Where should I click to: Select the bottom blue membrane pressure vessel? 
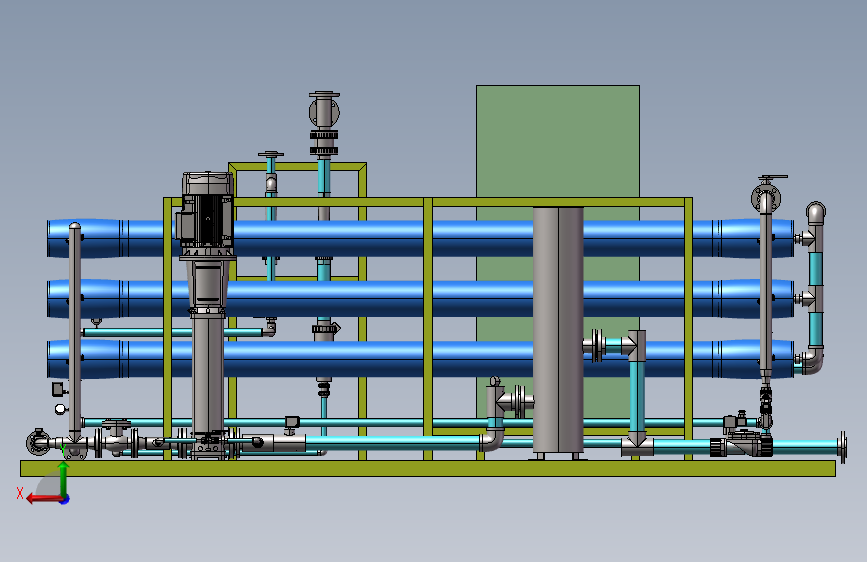(420, 359)
